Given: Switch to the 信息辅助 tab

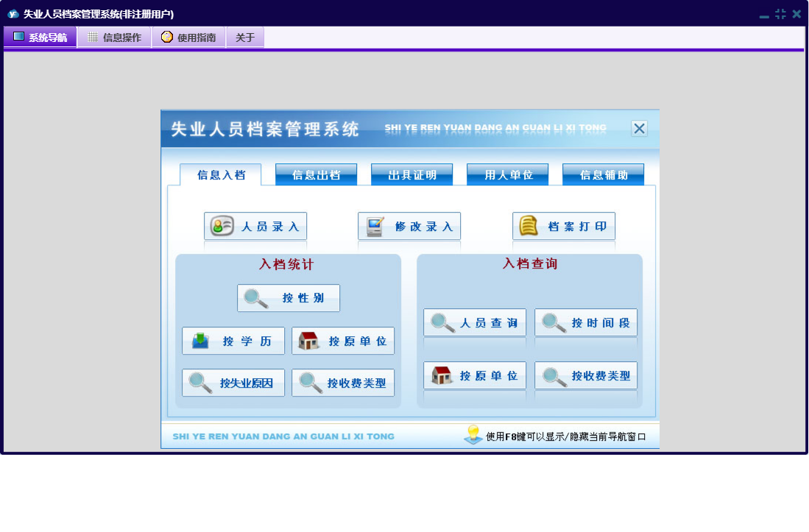Looking at the screenshot, I should 603,174.
